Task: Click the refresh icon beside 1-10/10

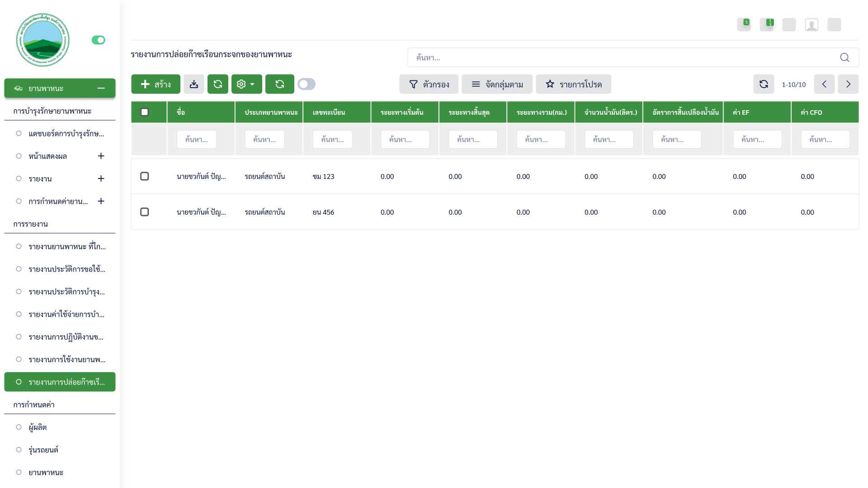Action: click(x=764, y=84)
